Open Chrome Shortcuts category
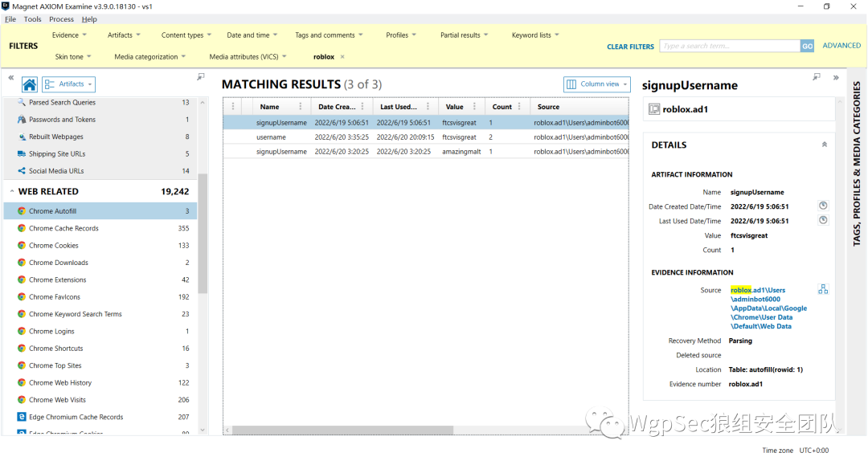This screenshot has height=465, width=868. coord(100,348)
